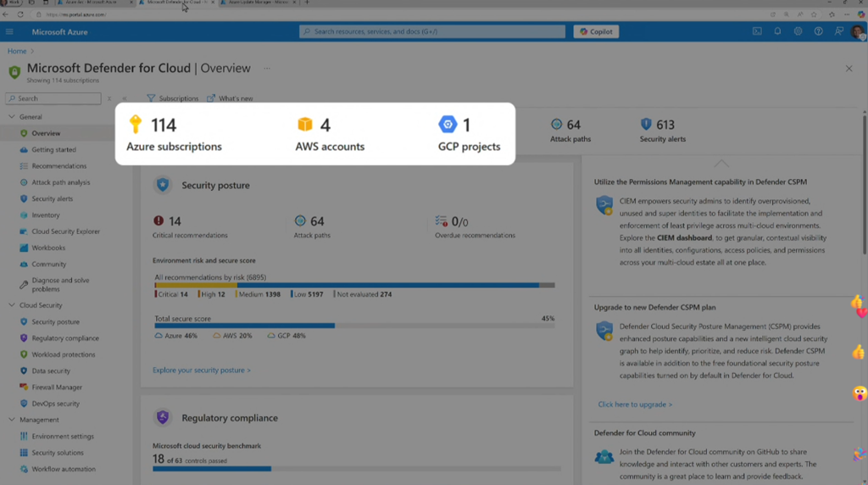Click the Azure 46% score label
Image resolution: width=868 pixels, height=485 pixels.
tap(176, 336)
